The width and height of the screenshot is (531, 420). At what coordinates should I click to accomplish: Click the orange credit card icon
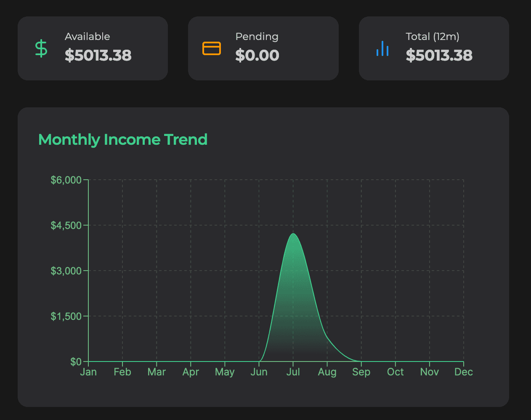212,48
